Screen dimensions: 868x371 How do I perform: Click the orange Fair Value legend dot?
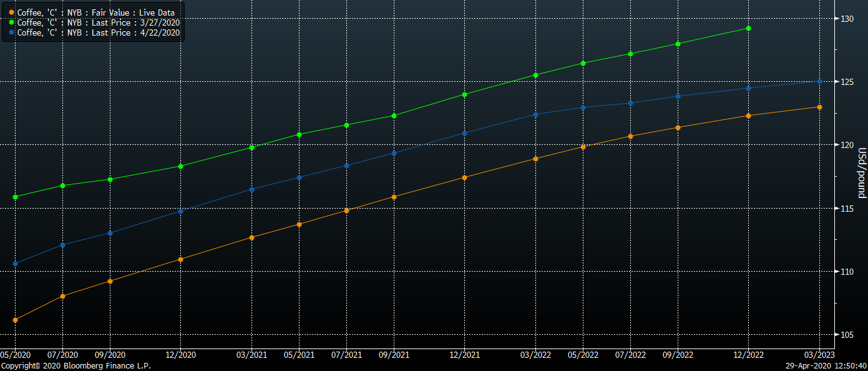[x=12, y=12]
